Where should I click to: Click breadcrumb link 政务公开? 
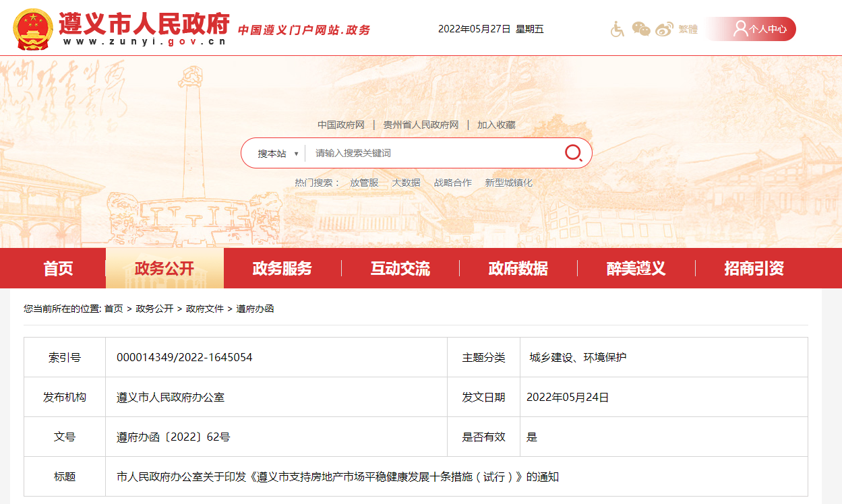[x=154, y=309]
